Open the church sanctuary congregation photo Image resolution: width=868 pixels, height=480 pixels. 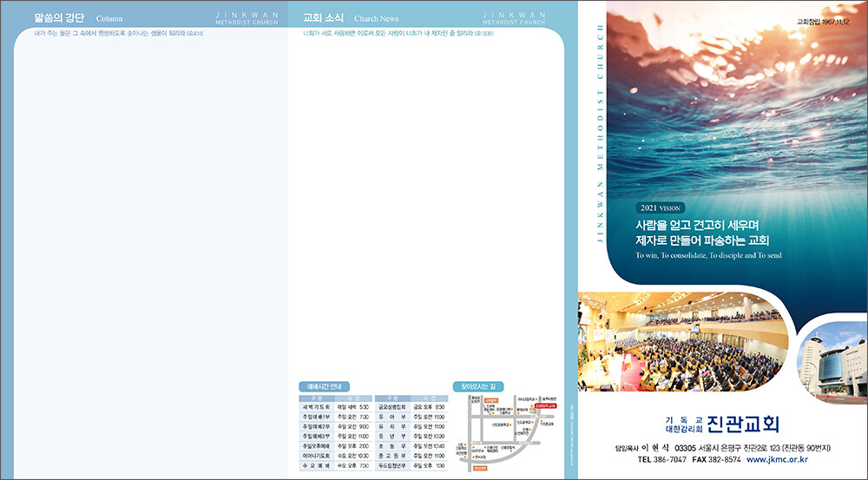point(681,341)
